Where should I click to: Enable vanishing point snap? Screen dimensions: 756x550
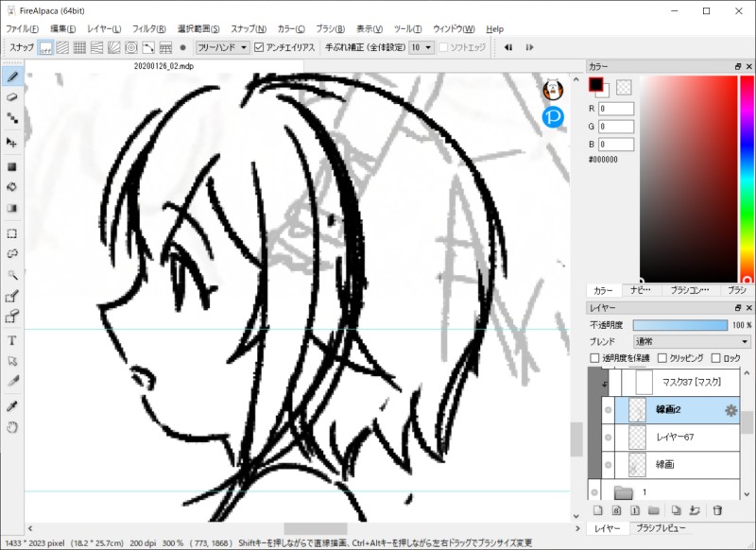tap(97, 47)
